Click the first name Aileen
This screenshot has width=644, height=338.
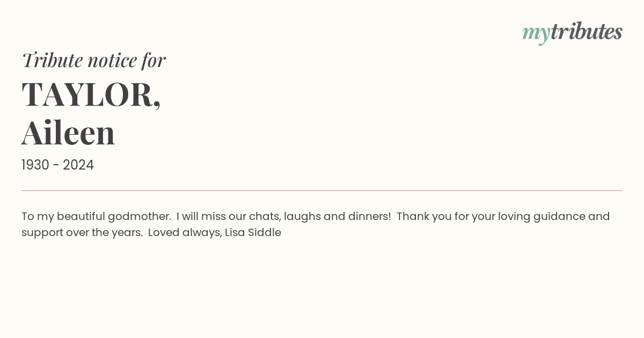point(68,133)
